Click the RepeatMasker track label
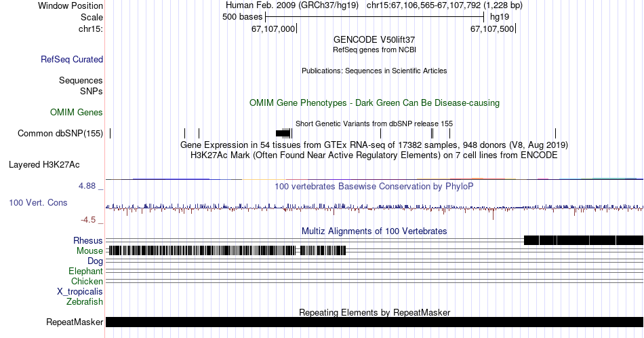Viewport: 644px width, 338px height. 75,322
